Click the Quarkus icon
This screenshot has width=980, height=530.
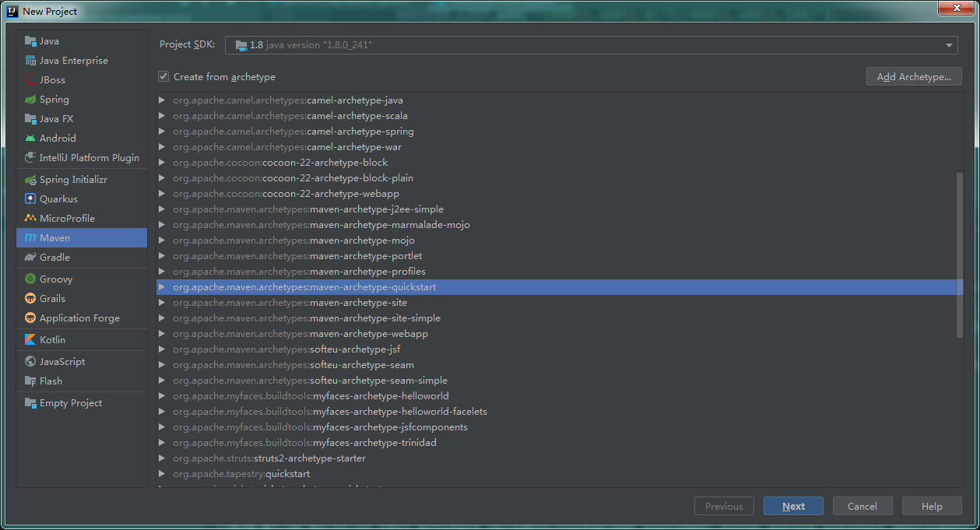pyautogui.click(x=30, y=199)
